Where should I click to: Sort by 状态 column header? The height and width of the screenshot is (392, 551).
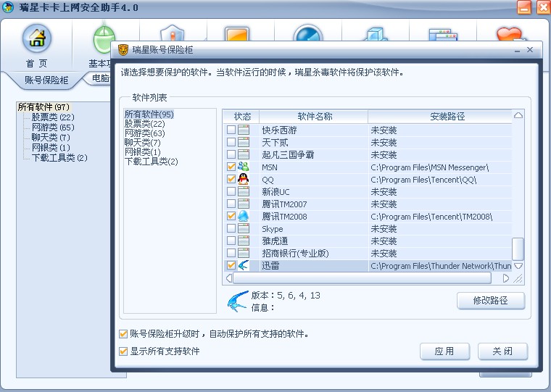(242, 116)
